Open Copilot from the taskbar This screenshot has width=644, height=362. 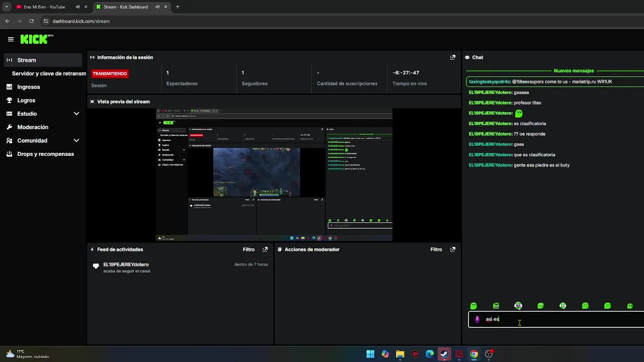[x=385, y=354]
